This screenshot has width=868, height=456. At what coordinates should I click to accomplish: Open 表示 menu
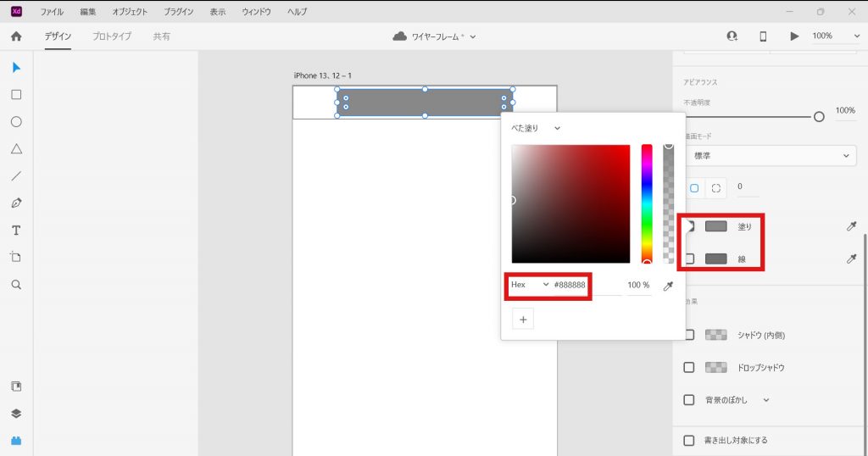[x=218, y=11]
